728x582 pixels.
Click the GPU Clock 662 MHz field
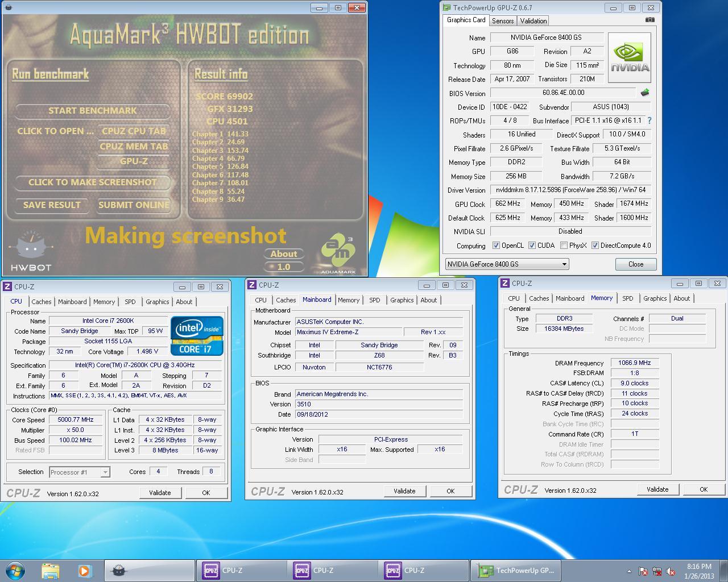pyautogui.click(x=508, y=203)
